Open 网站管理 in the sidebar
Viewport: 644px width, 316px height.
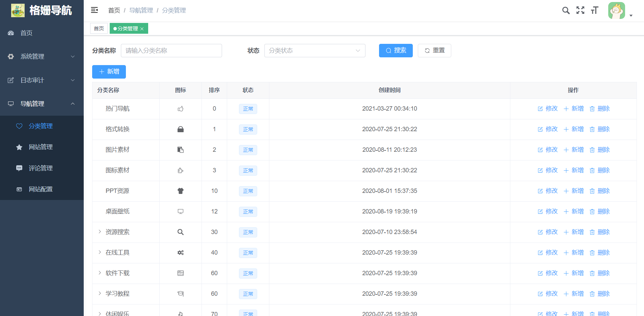pos(42,147)
